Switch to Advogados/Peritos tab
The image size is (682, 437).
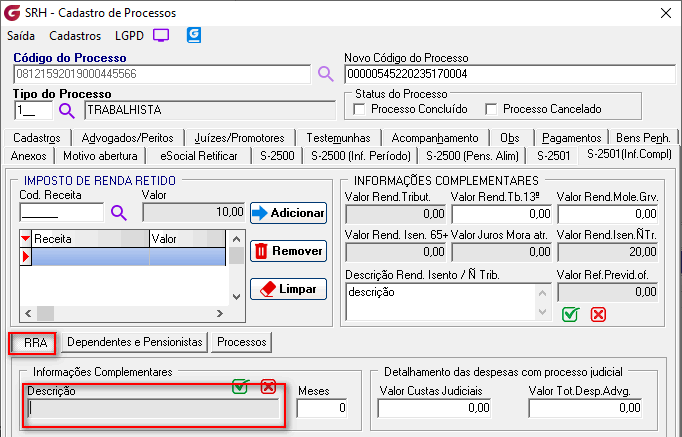tap(127, 138)
